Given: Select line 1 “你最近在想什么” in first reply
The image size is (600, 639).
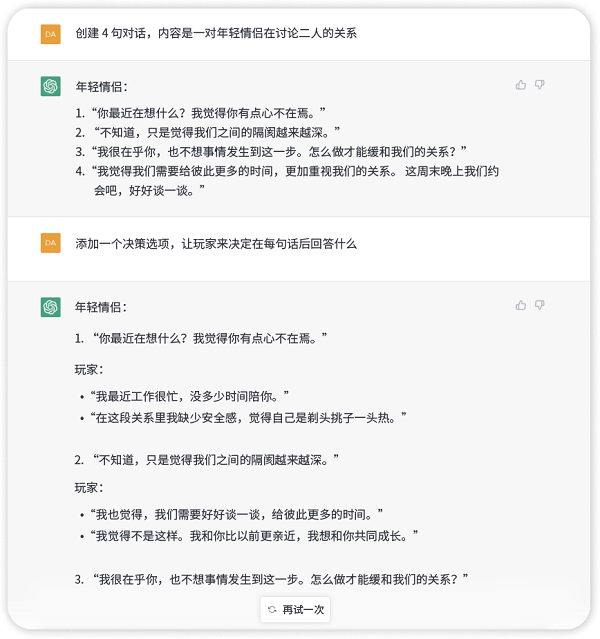Looking at the screenshot, I should (201, 113).
